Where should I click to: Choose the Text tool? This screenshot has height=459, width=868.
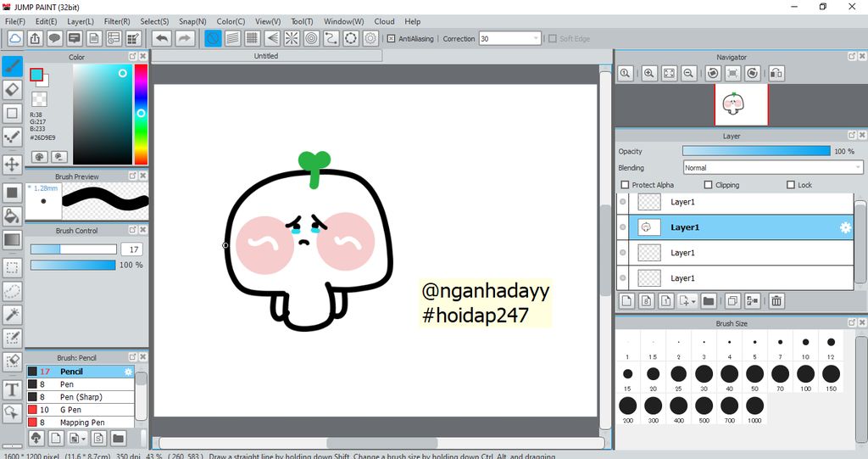(13, 389)
